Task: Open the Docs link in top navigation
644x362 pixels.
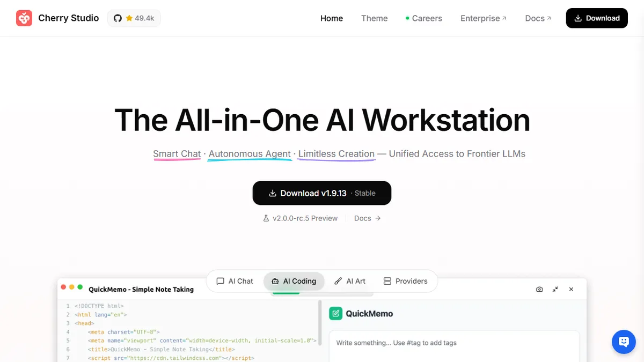Action: [538, 18]
